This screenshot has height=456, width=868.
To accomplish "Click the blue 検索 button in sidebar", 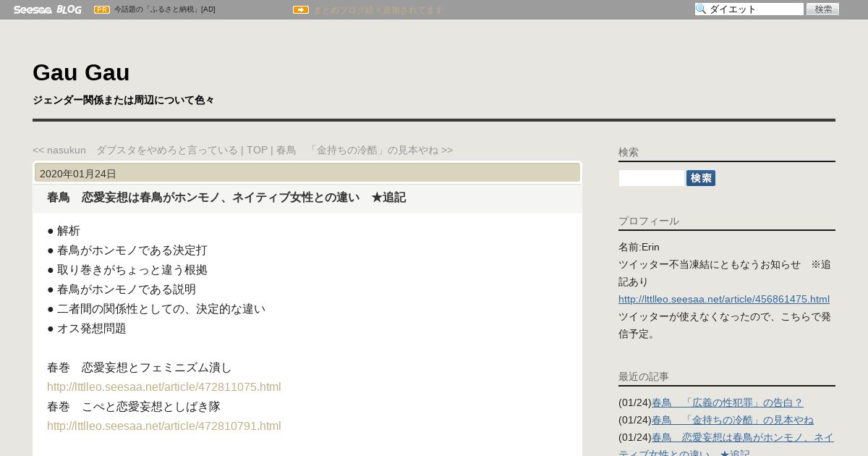I will pos(701,178).
